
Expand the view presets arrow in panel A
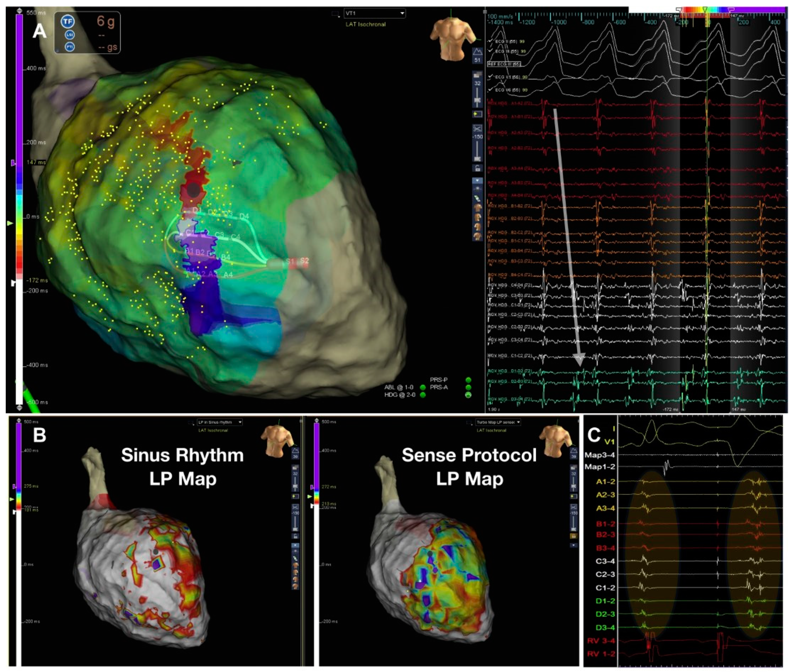477,181
